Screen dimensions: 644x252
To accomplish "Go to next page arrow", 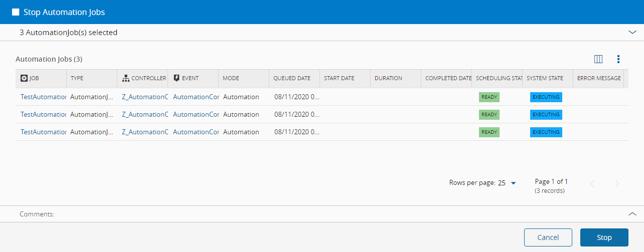I will point(617,184).
